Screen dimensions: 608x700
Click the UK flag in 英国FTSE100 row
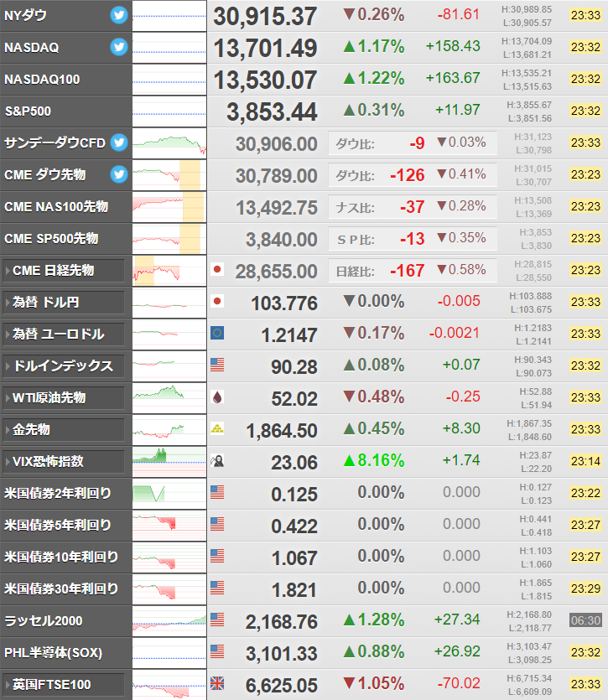217,683
